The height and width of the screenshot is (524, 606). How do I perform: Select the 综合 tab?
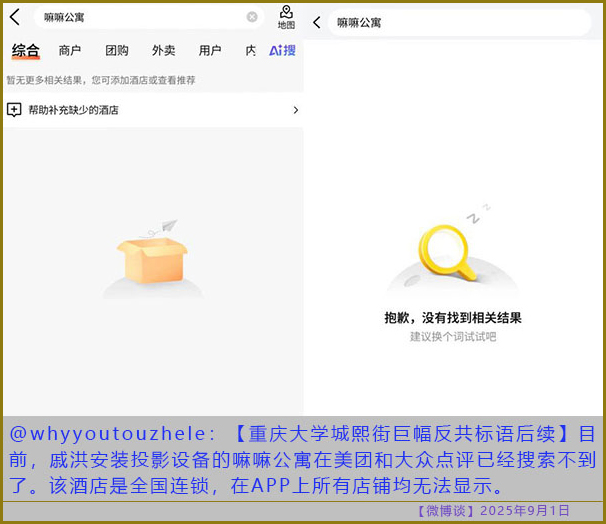click(26, 50)
